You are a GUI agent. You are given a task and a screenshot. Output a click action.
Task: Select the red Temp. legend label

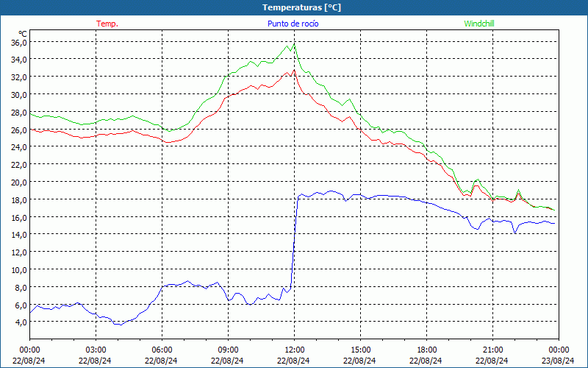click(x=107, y=24)
